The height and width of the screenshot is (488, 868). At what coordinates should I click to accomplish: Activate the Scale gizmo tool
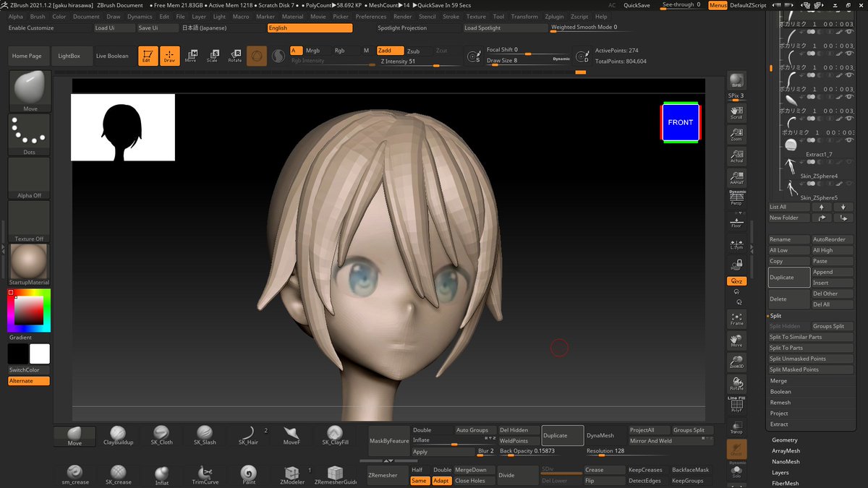[x=213, y=56]
